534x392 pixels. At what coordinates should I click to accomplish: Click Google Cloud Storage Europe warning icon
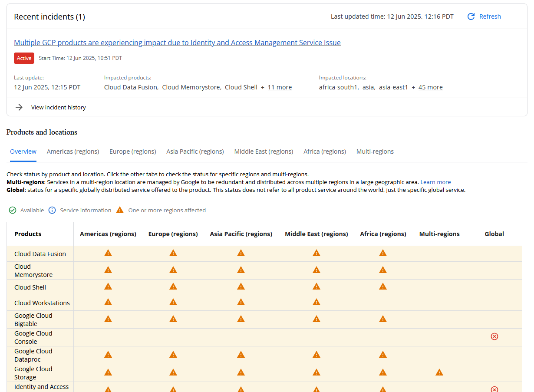click(x=173, y=372)
